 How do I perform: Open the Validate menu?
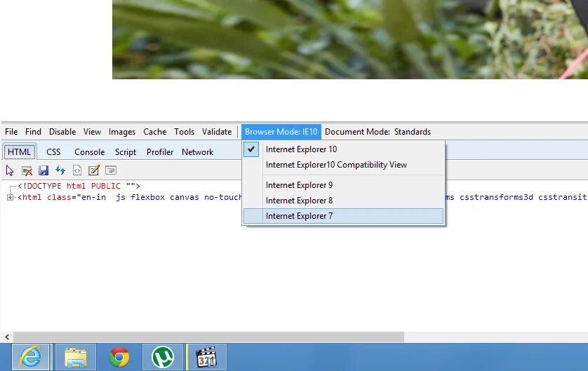(x=217, y=132)
